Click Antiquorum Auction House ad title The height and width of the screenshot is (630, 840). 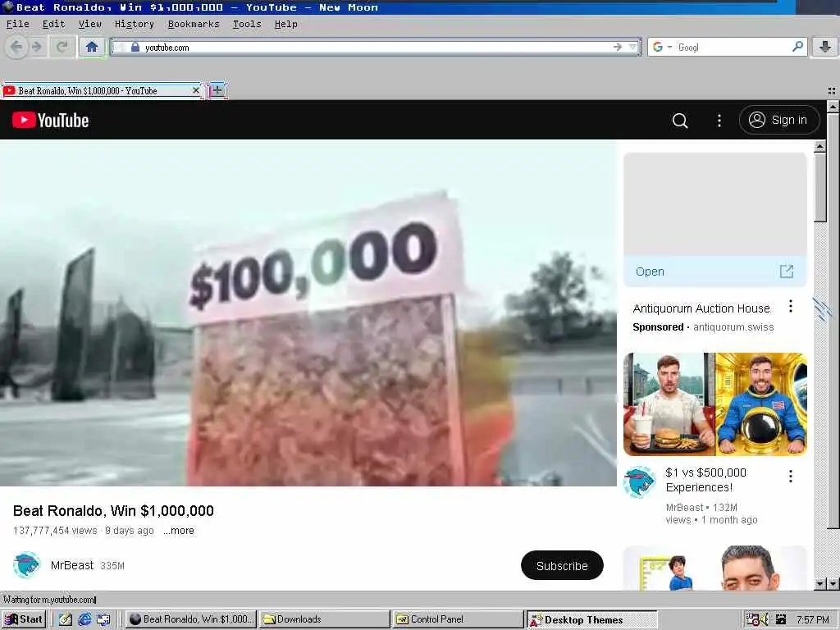pos(701,308)
